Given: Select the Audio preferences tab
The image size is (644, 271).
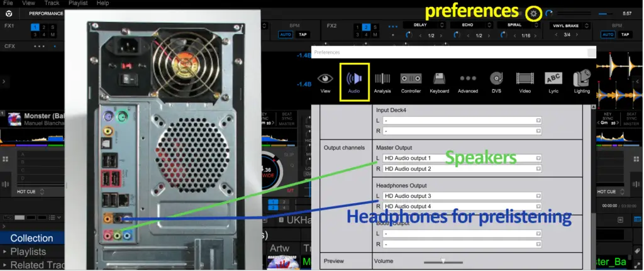Looking at the screenshot, I should [354, 82].
